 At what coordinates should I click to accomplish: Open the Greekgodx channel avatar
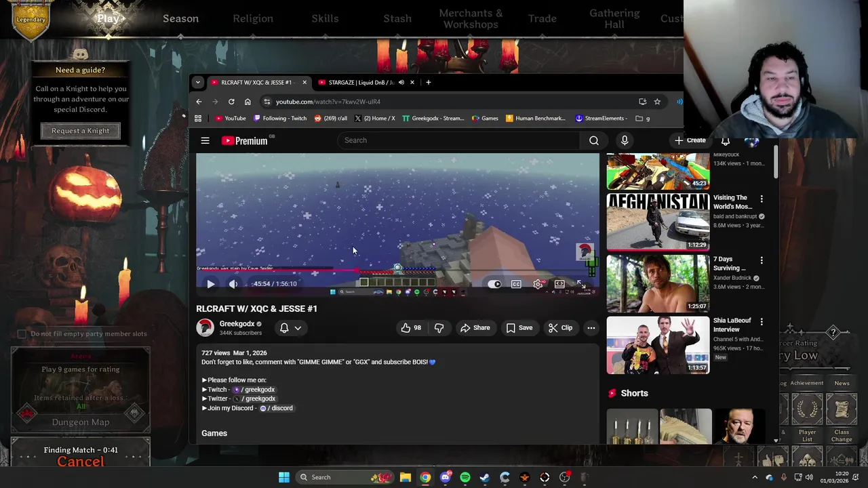click(x=205, y=328)
